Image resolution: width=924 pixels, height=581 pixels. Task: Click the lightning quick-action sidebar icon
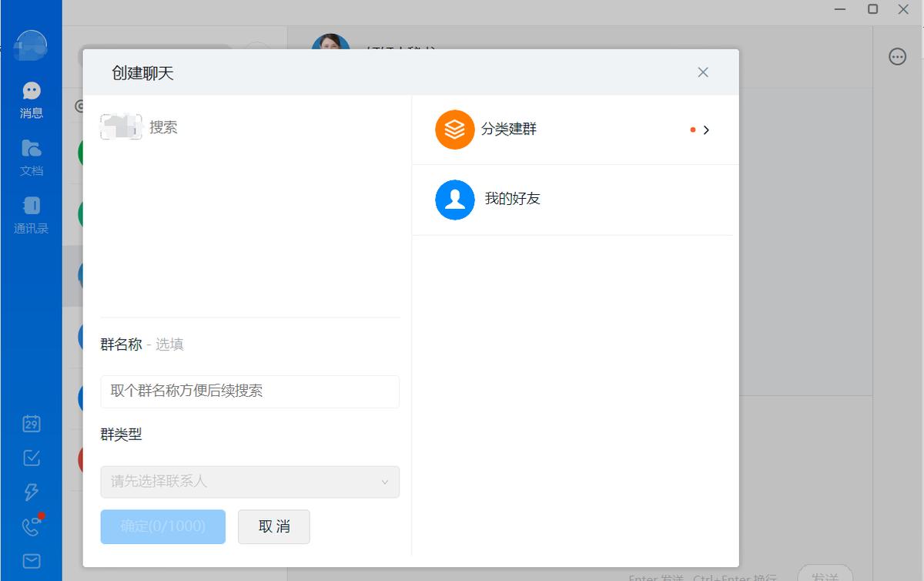tap(31, 492)
